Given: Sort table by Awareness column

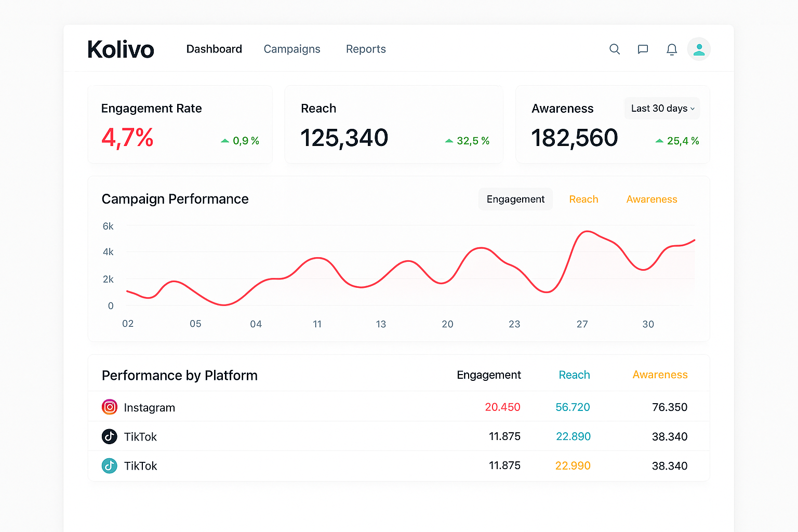Looking at the screenshot, I should (660, 375).
